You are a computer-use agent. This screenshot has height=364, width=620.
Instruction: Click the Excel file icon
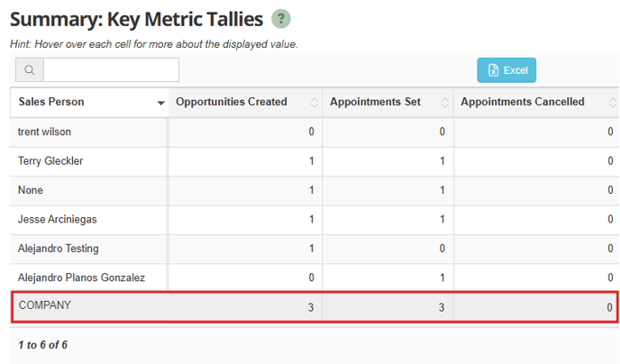[493, 70]
